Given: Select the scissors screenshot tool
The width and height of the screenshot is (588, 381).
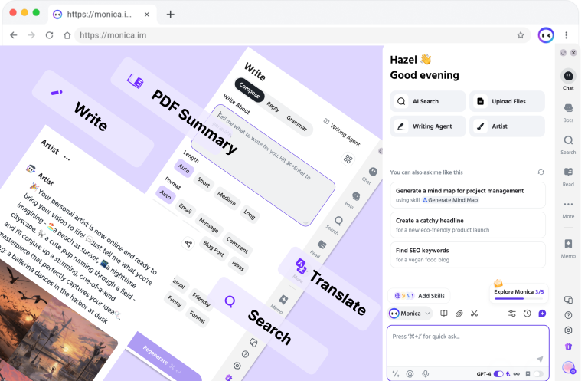Looking at the screenshot, I should [x=475, y=314].
